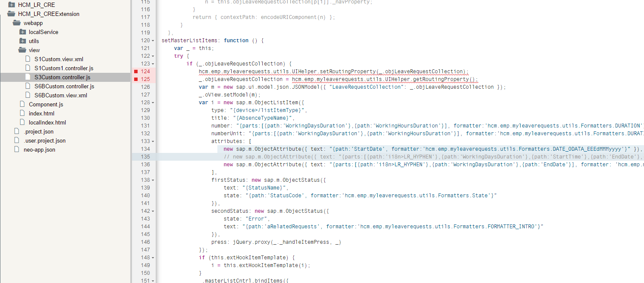Open S6BCustom.view.xml file
The image size is (644, 283).
[x=60, y=95]
